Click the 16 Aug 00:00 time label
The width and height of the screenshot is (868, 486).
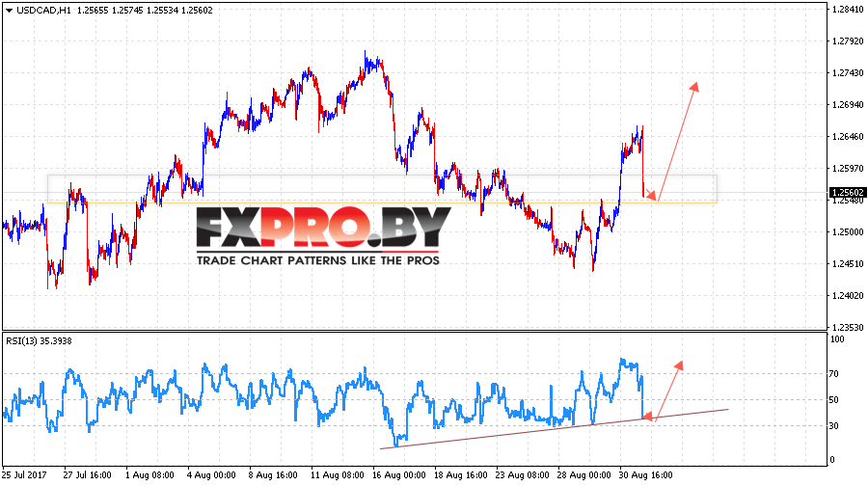[x=399, y=475]
